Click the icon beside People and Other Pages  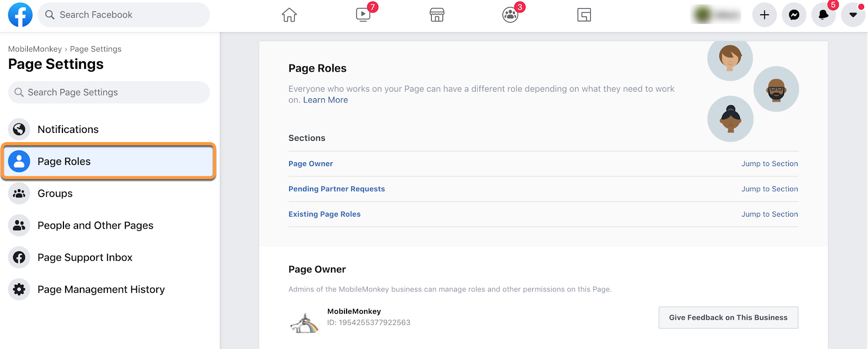pos(19,225)
